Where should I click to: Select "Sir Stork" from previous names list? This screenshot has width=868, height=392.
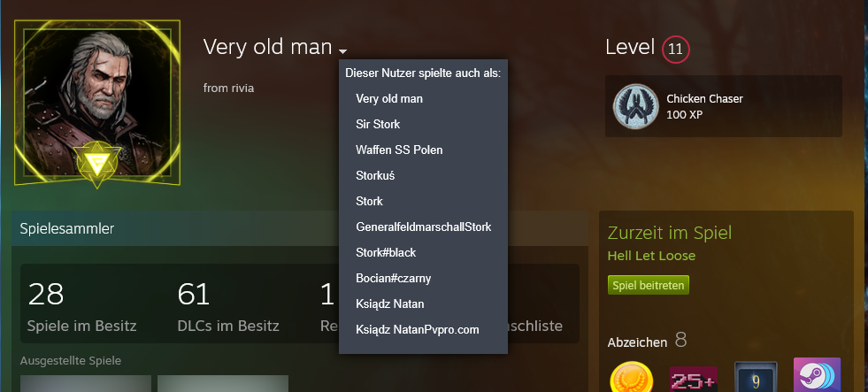[x=378, y=124]
